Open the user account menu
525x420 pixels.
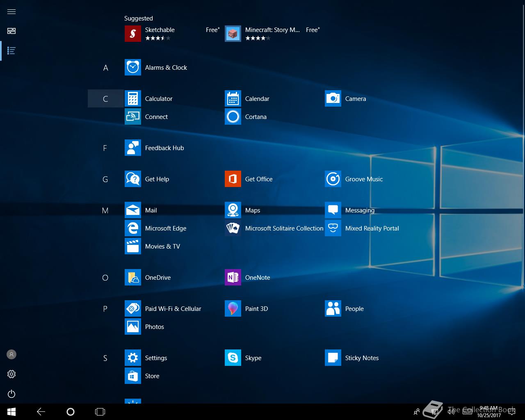pos(11,354)
